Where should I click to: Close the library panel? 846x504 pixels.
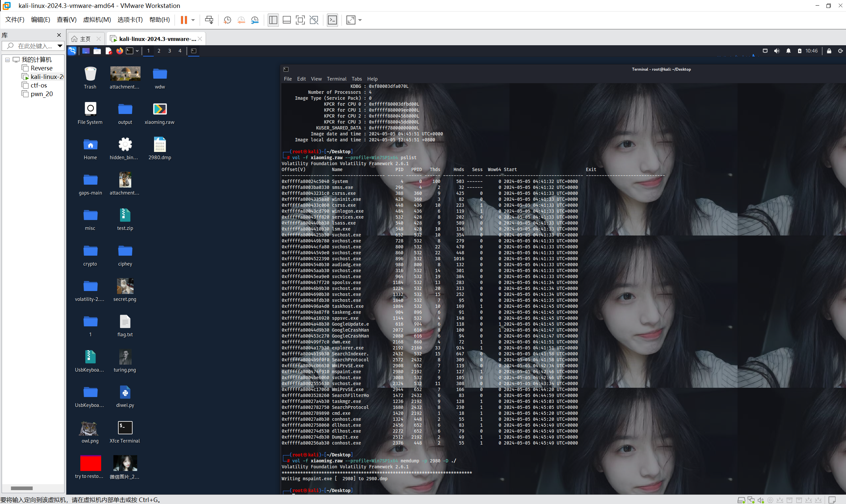[59, 35]
